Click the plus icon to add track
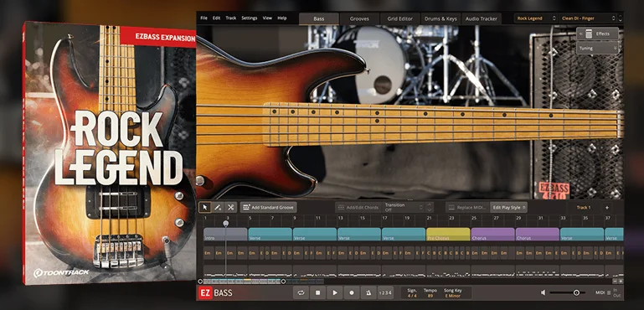Image resolution: width=644 pixels, height=310 pixels. [606, 208]
